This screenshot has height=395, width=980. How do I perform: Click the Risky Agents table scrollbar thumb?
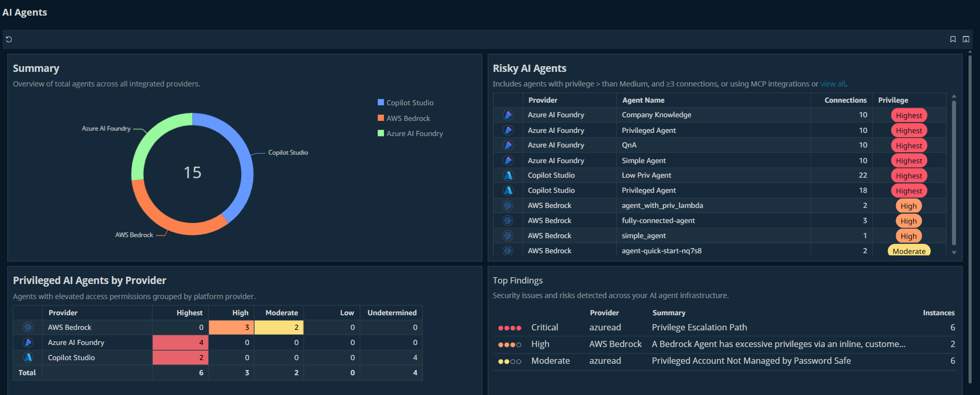point(954,172)
